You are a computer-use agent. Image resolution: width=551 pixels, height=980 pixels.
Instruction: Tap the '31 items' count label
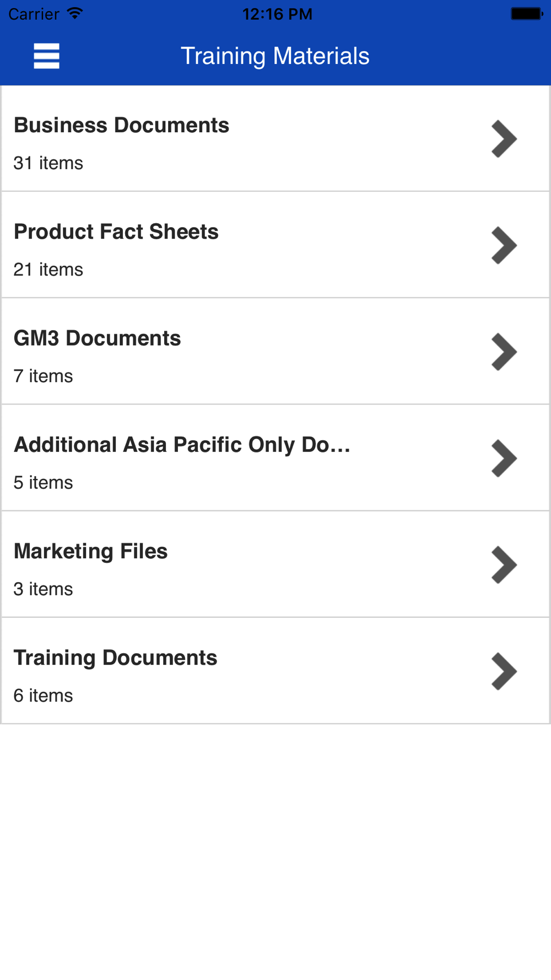click(48, 163)
